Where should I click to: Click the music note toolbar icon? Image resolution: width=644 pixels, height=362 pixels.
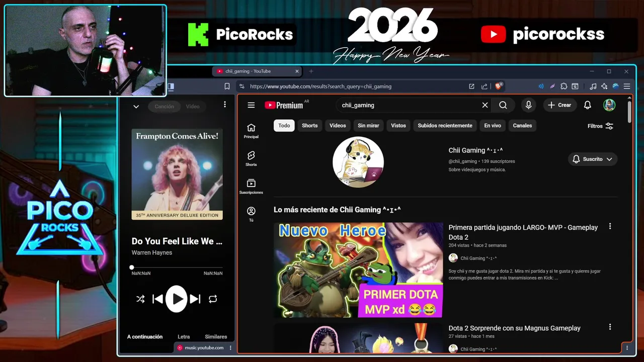(x=593, y=86)
